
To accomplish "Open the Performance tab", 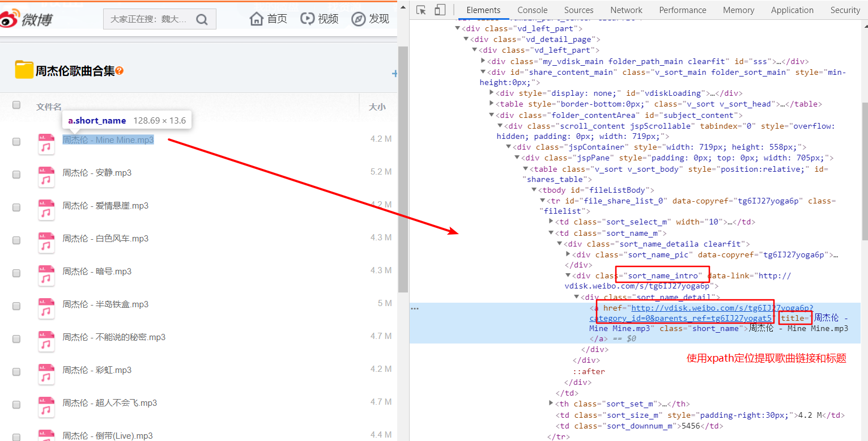I will pos(683,10).
